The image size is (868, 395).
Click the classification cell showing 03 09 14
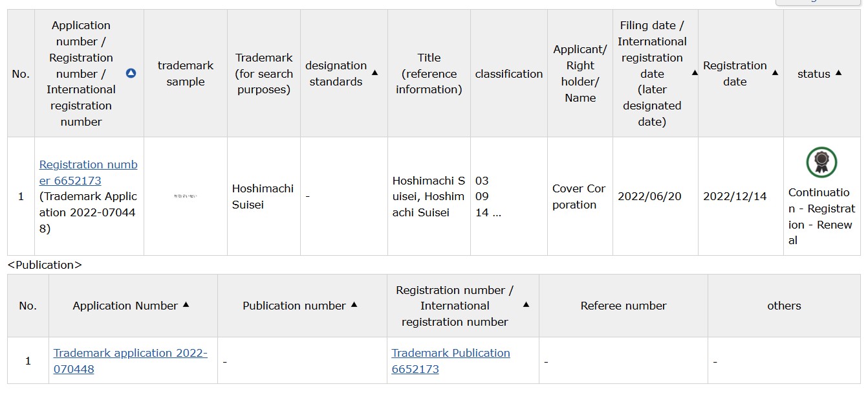509,196
